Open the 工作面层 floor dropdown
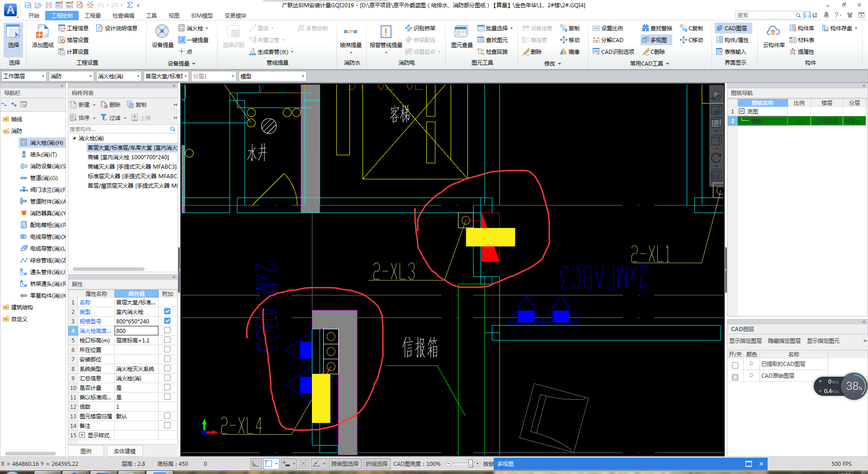 24,76
